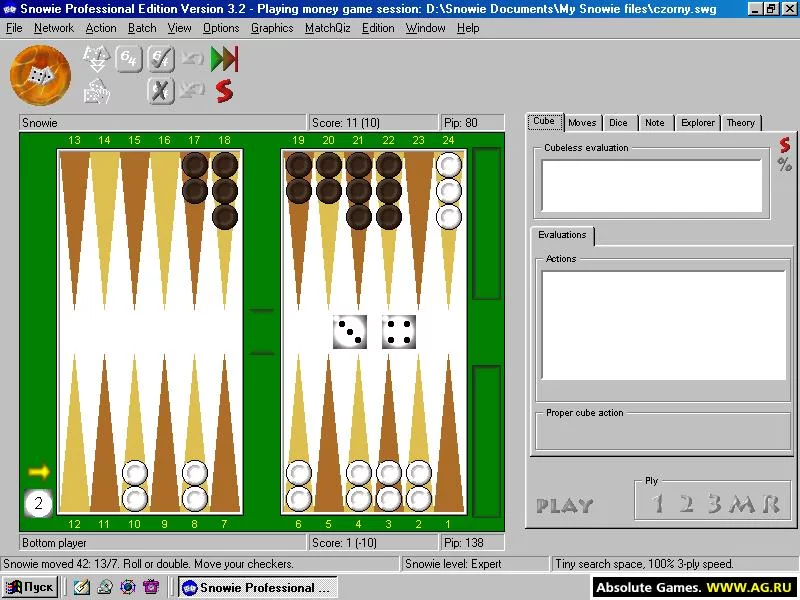Open the View menu
This screenshot has width=800, height=600.
tap(180, 28)
